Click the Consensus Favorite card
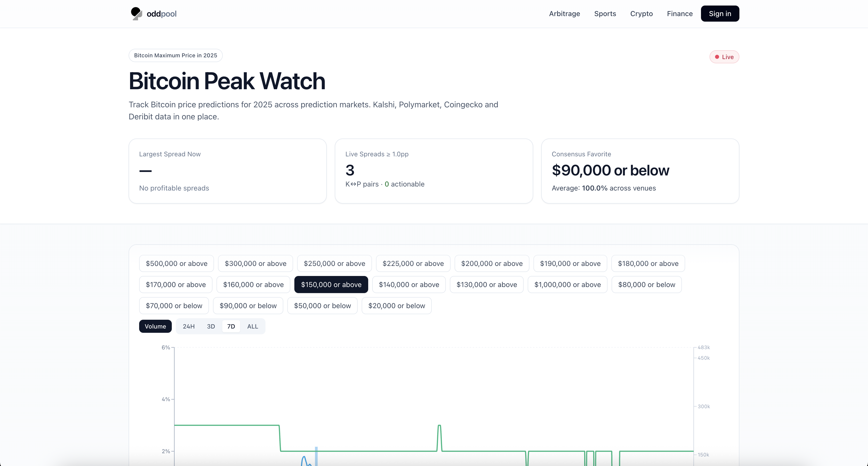The width and height of the screenshot is (868, 466). click(640, 171)
